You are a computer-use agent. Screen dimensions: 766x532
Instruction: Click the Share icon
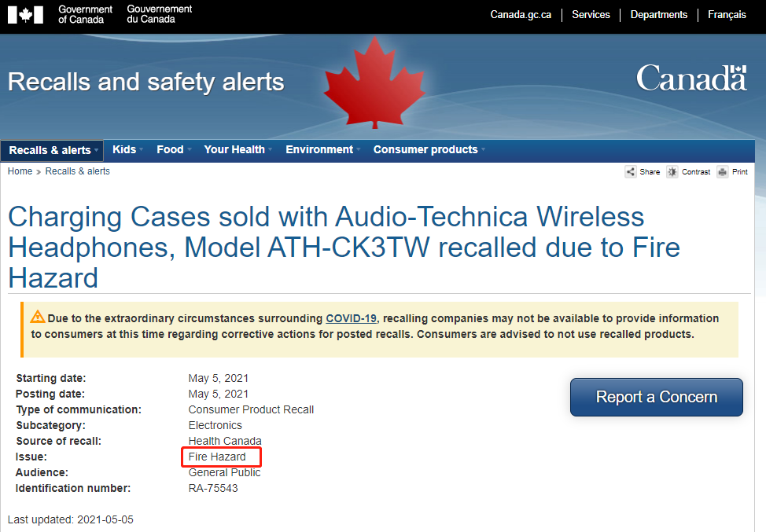(631, 172)
